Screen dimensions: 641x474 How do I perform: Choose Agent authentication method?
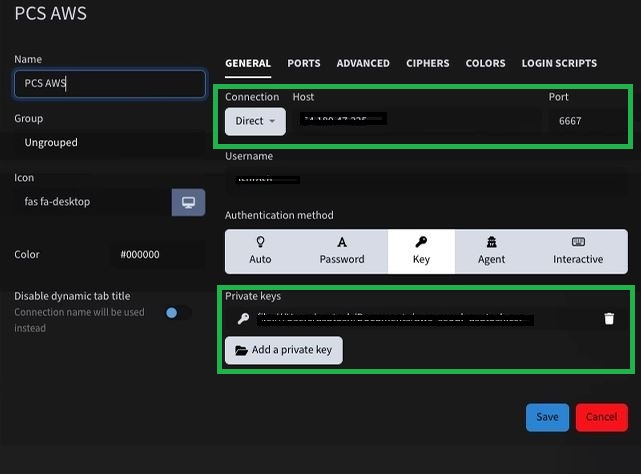[491, 251]
